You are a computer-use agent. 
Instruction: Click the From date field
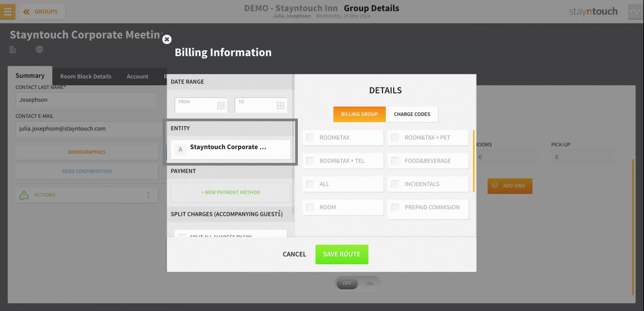tap(201, 105)
